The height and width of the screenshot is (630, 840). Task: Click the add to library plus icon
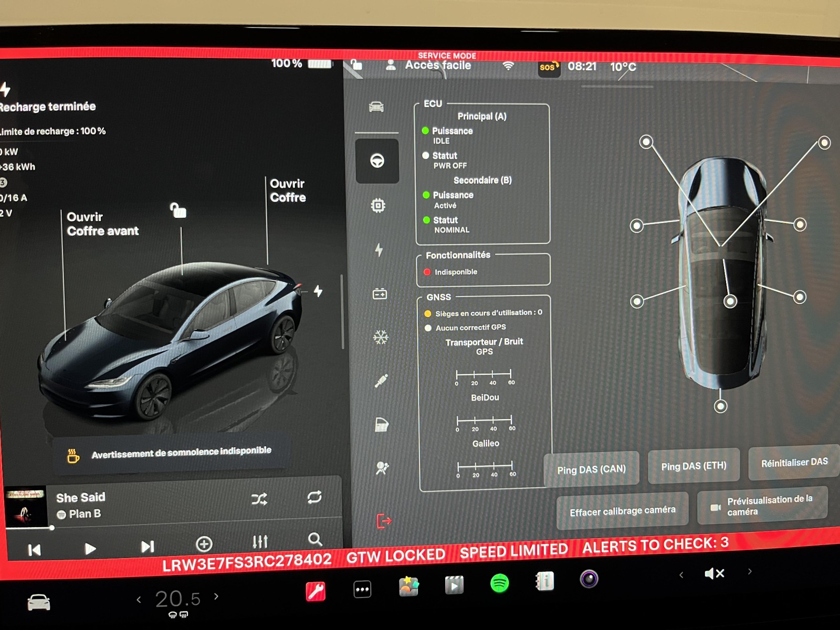(204, 544)
